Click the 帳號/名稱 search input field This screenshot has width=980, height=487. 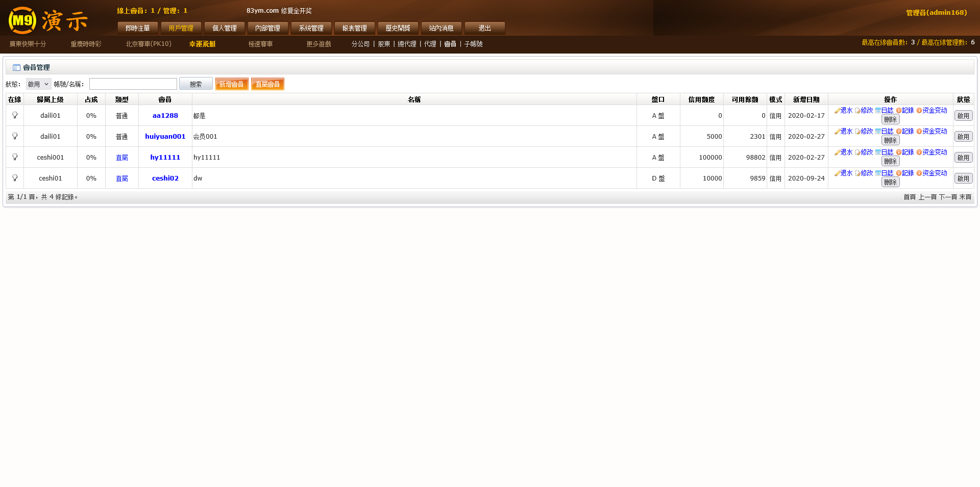133,84
